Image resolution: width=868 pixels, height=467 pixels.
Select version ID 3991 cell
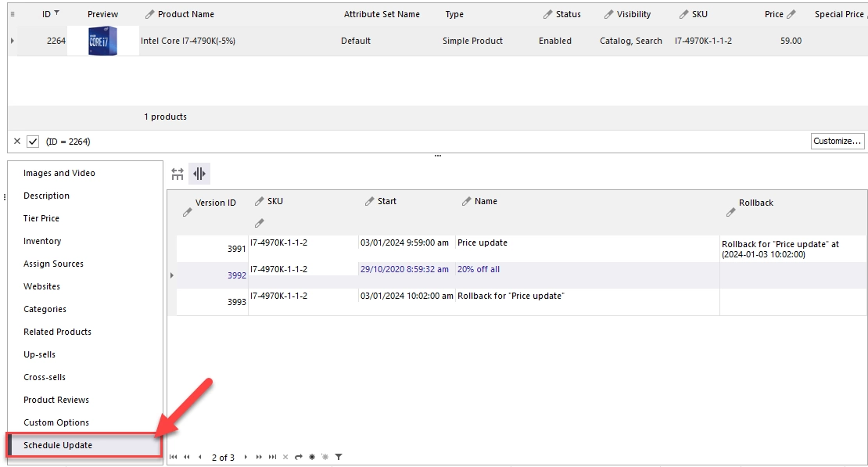pyautogui.click(x=213, y=249)
